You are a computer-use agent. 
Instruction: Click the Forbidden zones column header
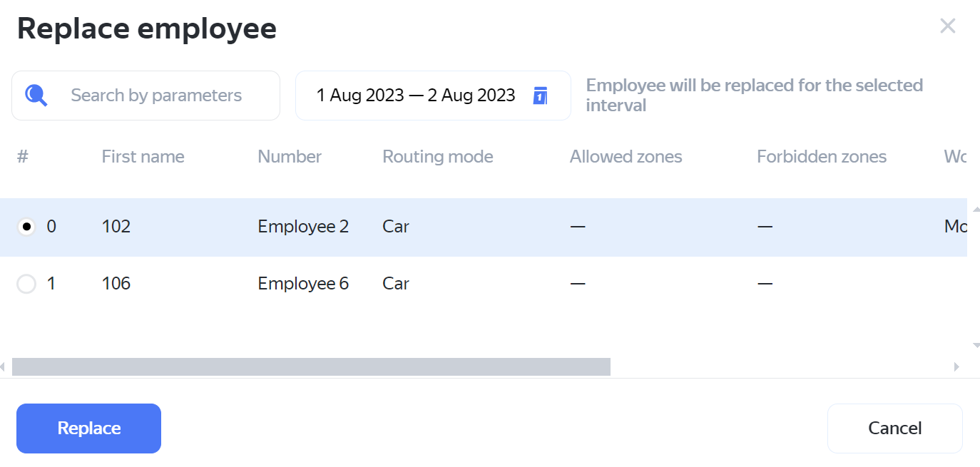tap(821, 157)
